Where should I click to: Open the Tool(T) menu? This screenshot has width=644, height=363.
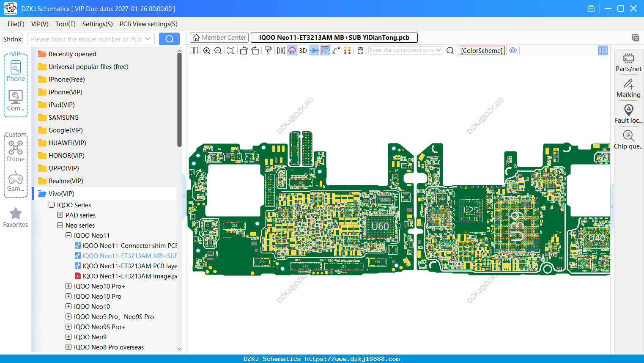coord(66,24)
